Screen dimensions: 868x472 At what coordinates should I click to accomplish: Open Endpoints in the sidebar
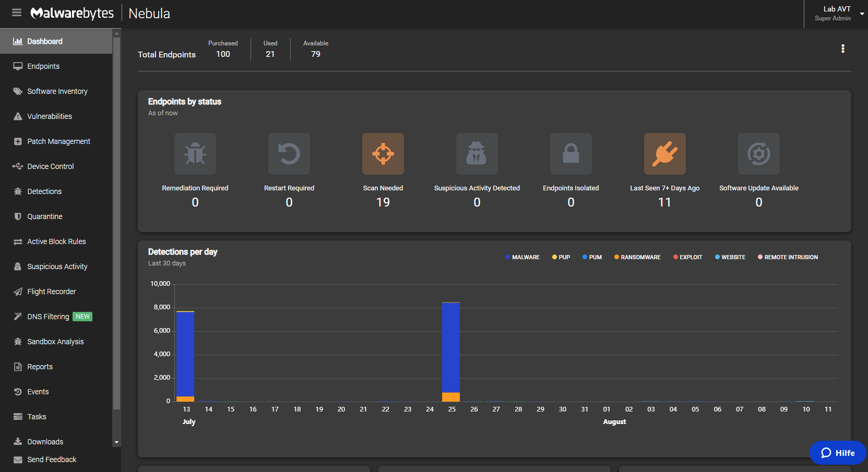43,66
